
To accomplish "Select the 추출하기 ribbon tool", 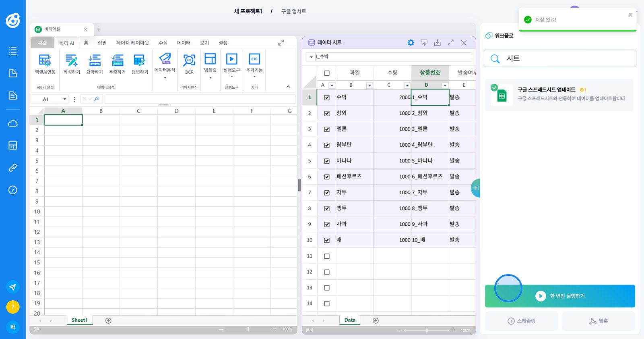I will (x=117, y=64).
